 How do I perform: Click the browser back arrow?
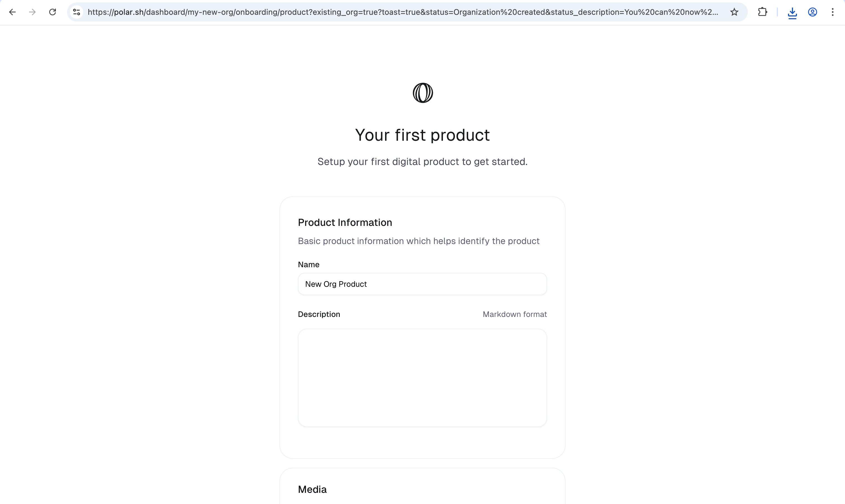(12, 12)
